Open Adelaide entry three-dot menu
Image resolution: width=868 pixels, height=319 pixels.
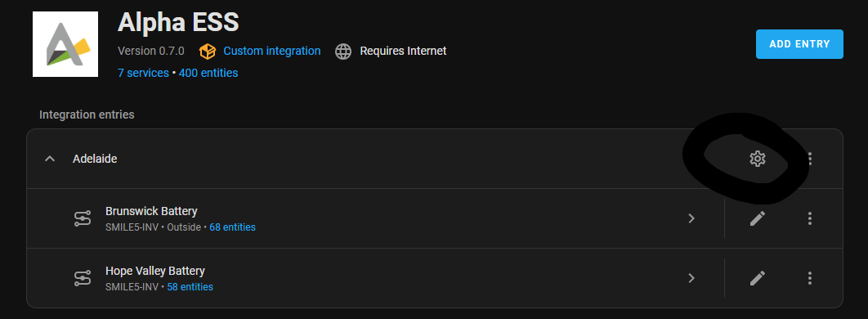pyautogui.click(x=810, y=159)
